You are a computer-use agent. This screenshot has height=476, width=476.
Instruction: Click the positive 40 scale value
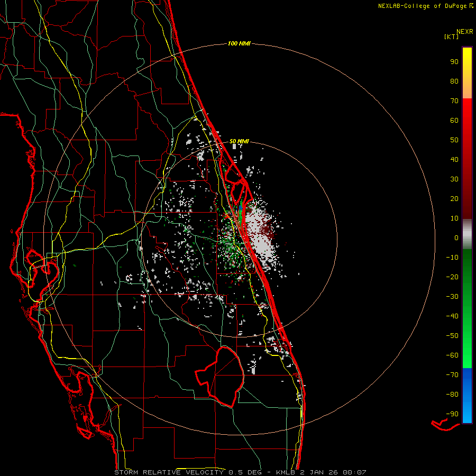[x=454, y=160]
